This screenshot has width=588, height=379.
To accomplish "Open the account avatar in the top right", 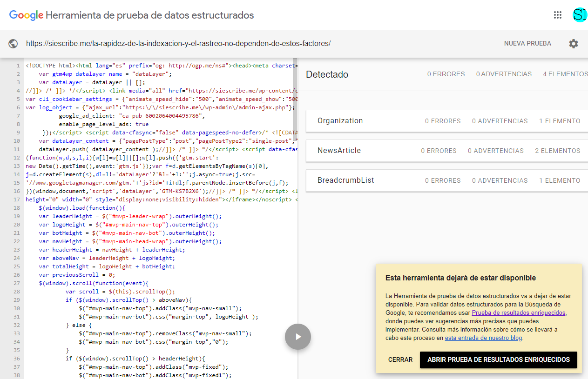I will [580, 15].
